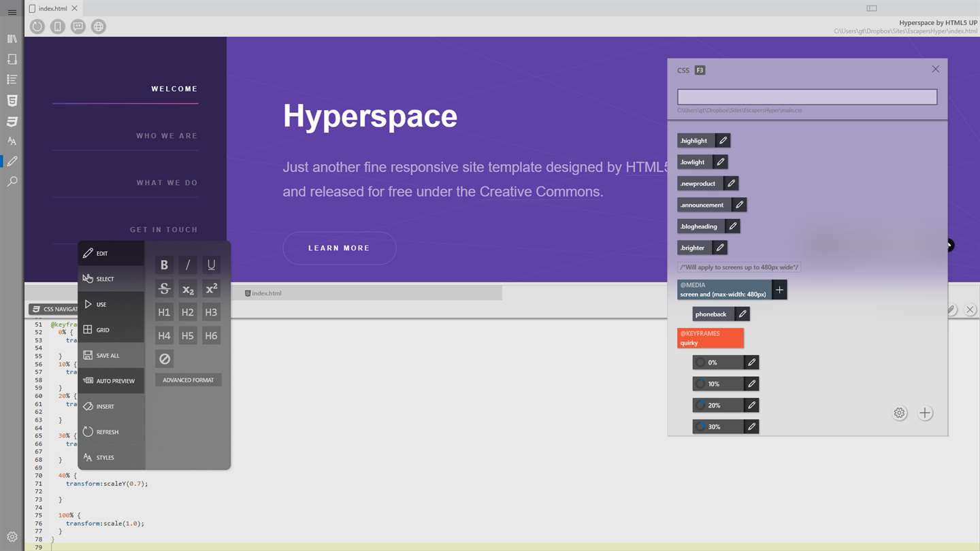The width and height of the screenshot is (980, 551).
Task: Edit the .announcement rule with pencil icon
Action: [739, 205]
